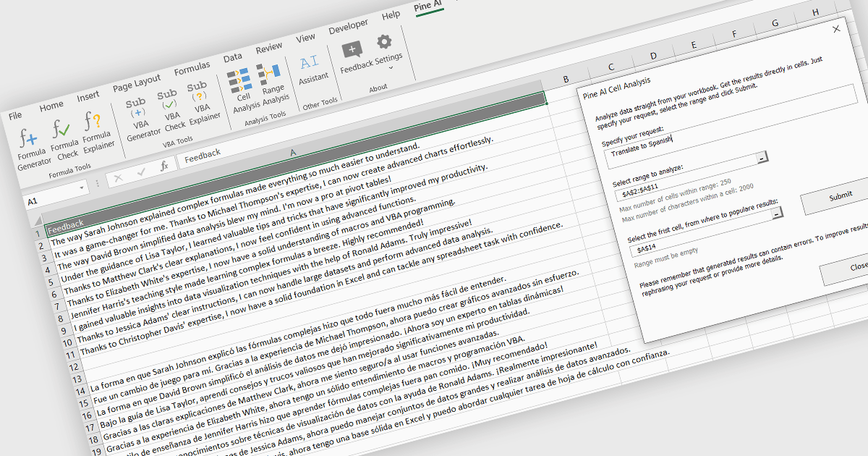This screenshot has height=456, width=868.
Task: Switch to the Page Layout tab
Action: (137, 83)
